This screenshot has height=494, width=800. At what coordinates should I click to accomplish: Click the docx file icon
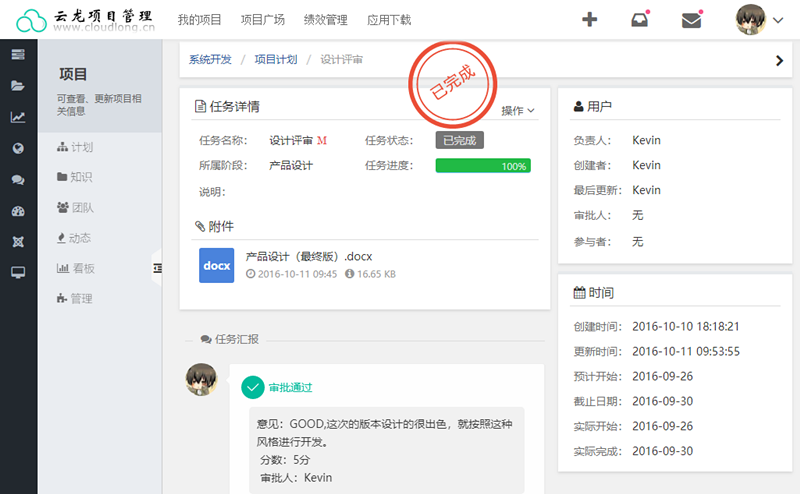[x=216, y=265]
